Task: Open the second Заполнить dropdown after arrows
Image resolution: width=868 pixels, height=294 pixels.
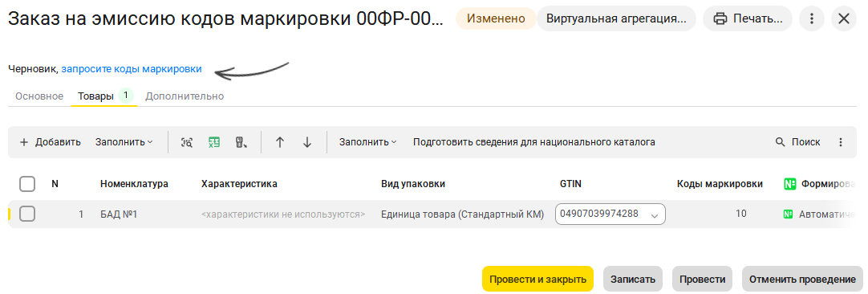Action: tap(368, 142)
